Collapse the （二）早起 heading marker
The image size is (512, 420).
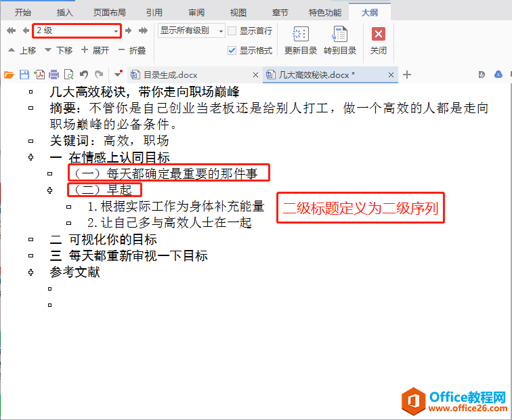[49, 190]
